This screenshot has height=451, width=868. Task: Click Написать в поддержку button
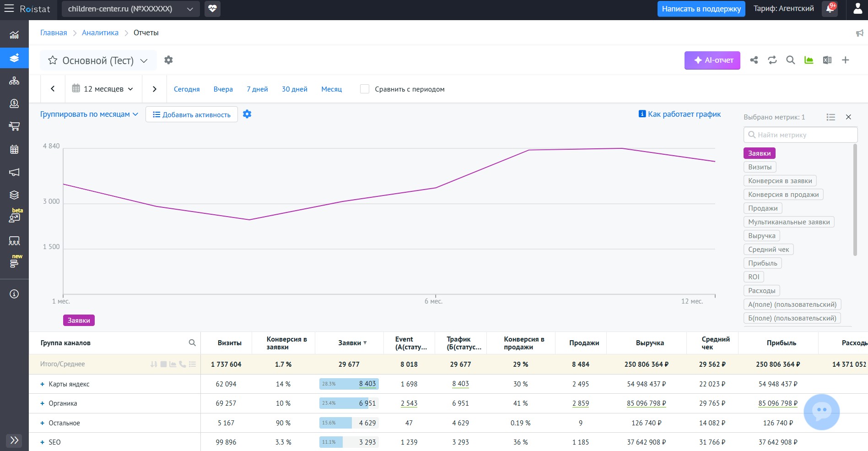click(x=701, y=9)
